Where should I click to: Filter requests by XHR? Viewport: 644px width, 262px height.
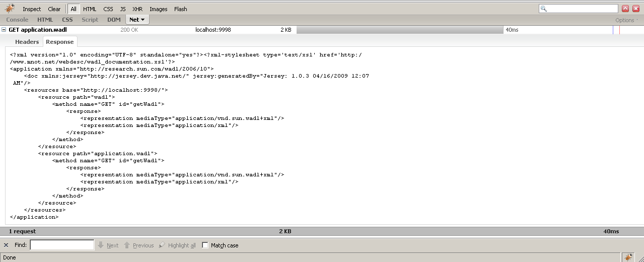[137, 9]
